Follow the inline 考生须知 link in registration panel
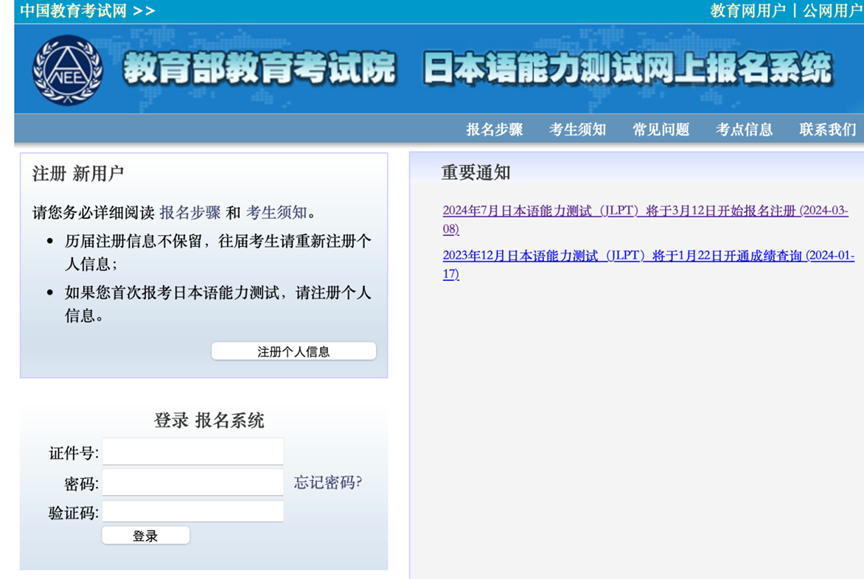This screenshot has width=864, height=579. (277, 213)
